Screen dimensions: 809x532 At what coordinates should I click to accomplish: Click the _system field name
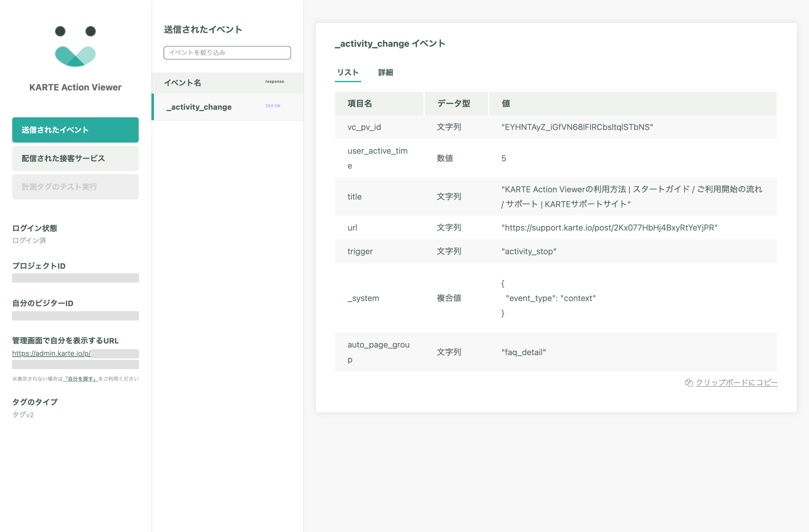[363, 298]
